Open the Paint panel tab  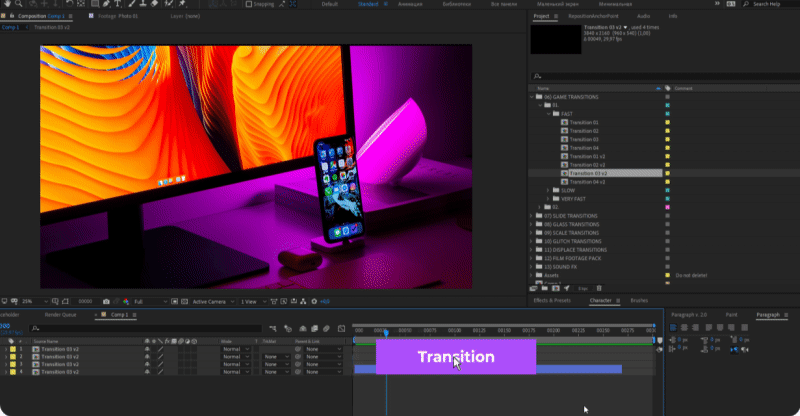[732, 315]
